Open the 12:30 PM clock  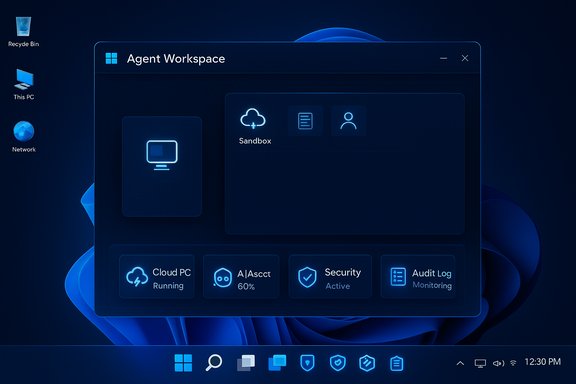543,362
